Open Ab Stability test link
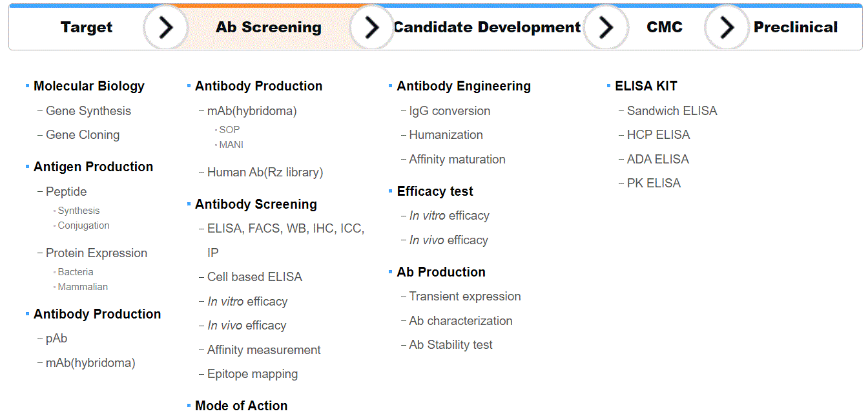Viewport: 868px width, 418px height. tap(451, 345)
